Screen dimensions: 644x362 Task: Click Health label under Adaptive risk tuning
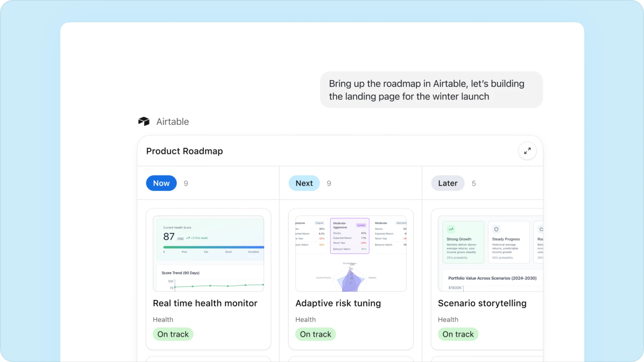tap(305, 319)
